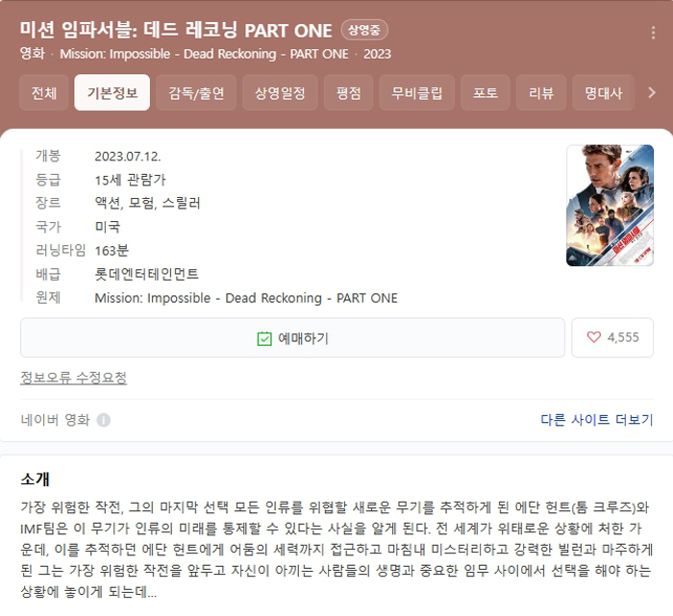Viewport: 673px width, 616px height.
Task: Switch to the 포토 tab
Action: click(485, 92)
